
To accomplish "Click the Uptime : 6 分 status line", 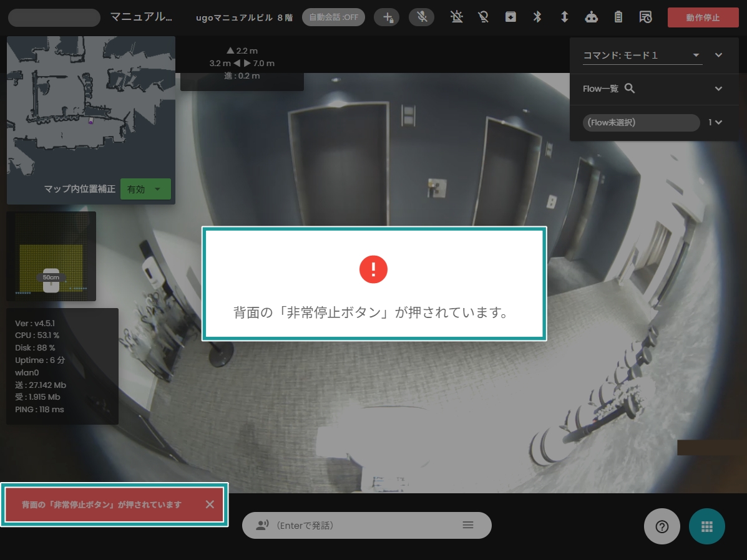I will pyautogui.click(x=39, y=360).
